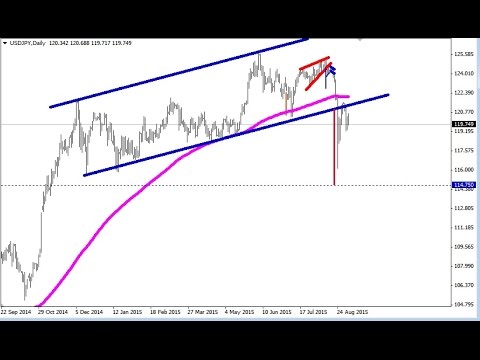Click the 17 Jul 2015 date label
480x360 pixels.
click(313, 312)
